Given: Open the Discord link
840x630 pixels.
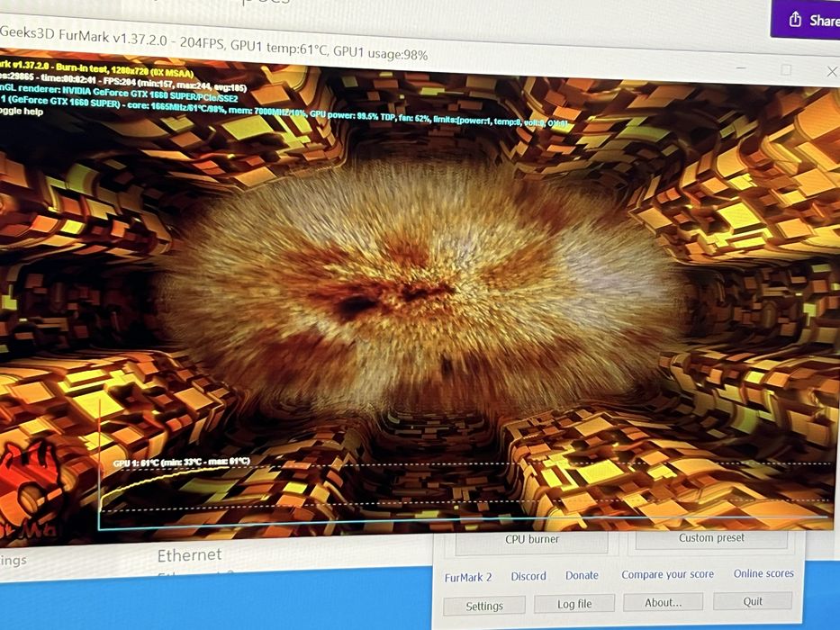Looking at the screenshot, I should (x=528, y=576).
